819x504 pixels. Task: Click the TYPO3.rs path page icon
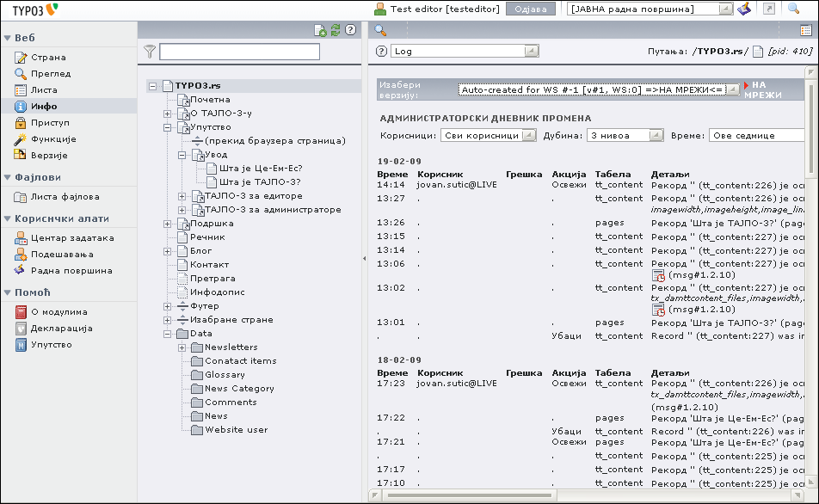pos(757,52)
